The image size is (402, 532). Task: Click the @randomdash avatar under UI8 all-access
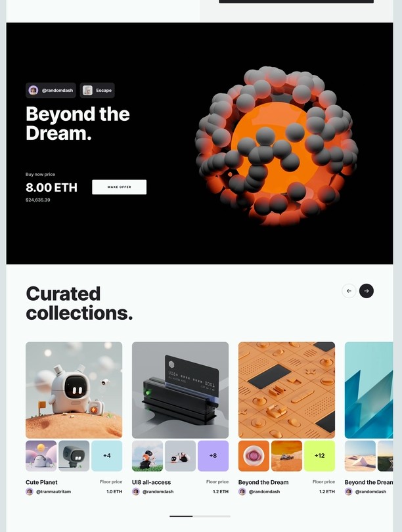pos(136,491)
